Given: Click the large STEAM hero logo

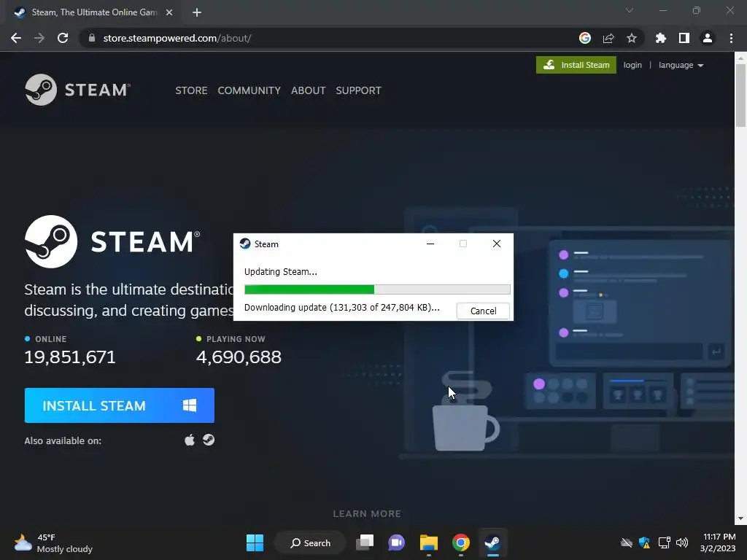Looking at the screenshot, I should 112,241.
